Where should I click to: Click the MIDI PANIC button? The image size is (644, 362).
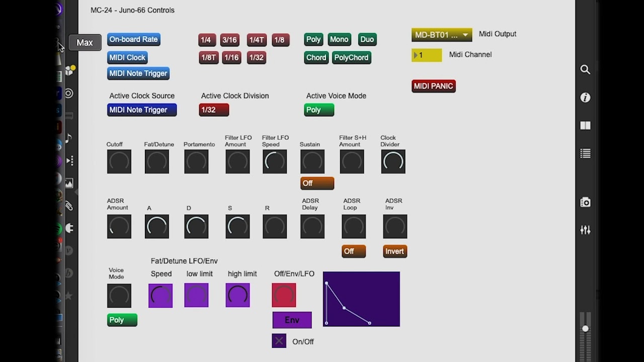434,86
